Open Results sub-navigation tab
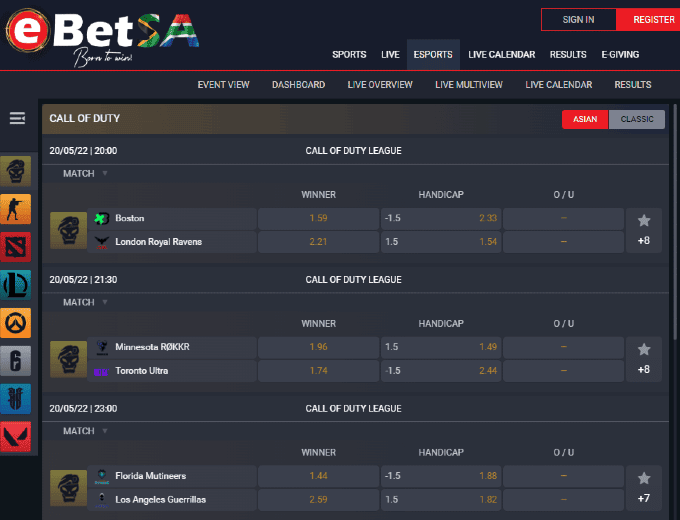680x520 pixels. [x=633, y=85]
